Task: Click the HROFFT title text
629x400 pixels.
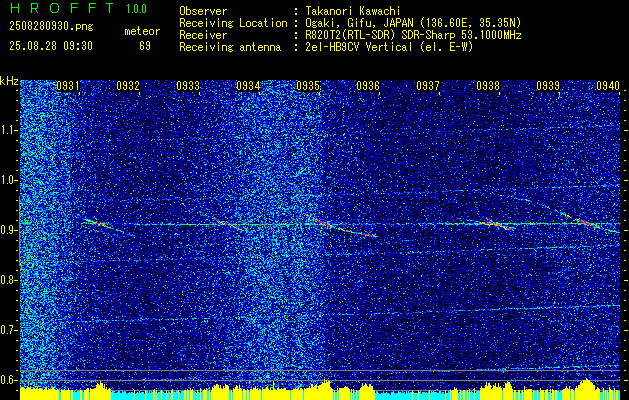Action: click(62, 8)
